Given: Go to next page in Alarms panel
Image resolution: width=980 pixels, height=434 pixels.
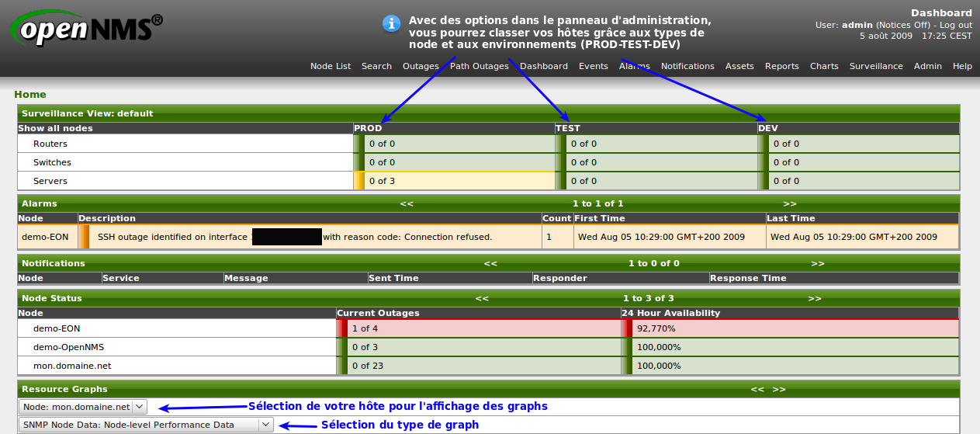Looking at the screenshot, I should tap(790, 203).
